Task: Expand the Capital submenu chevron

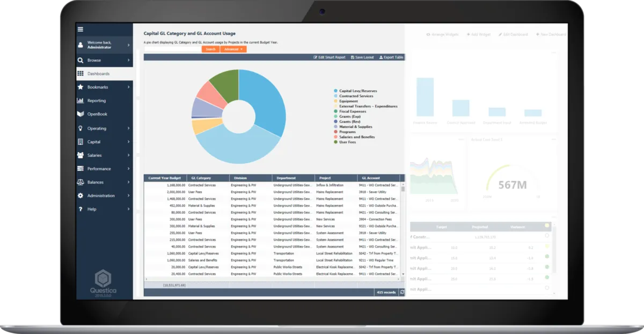Action: [129, 142]
